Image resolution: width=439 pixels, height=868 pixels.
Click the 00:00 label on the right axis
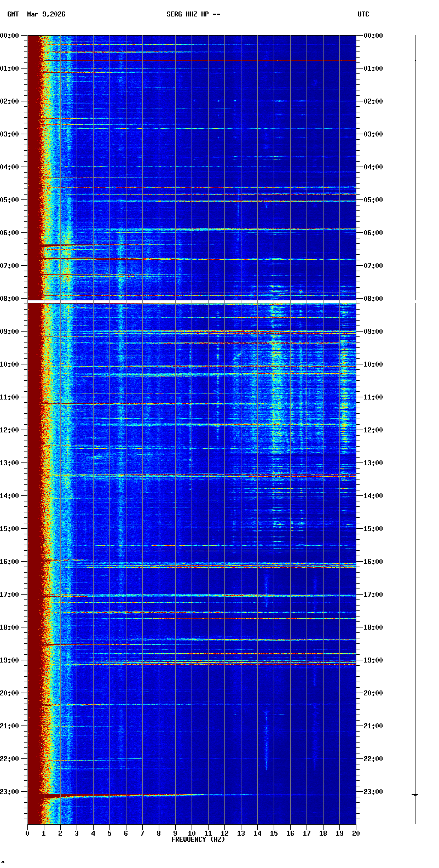pos(373,36)
